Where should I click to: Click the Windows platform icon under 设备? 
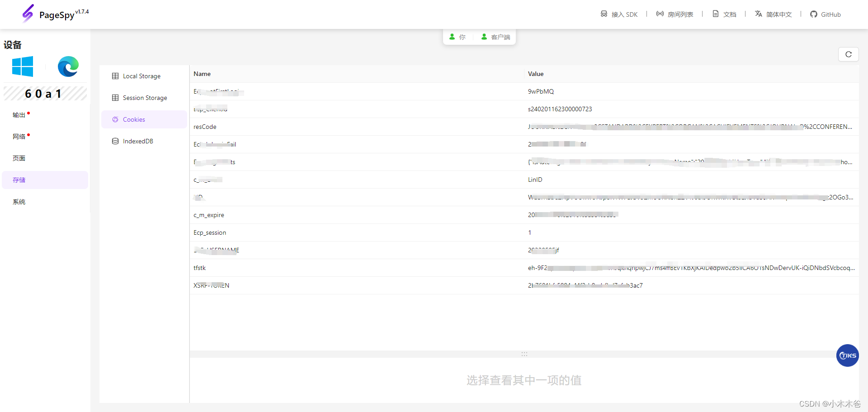coord(23,66)
